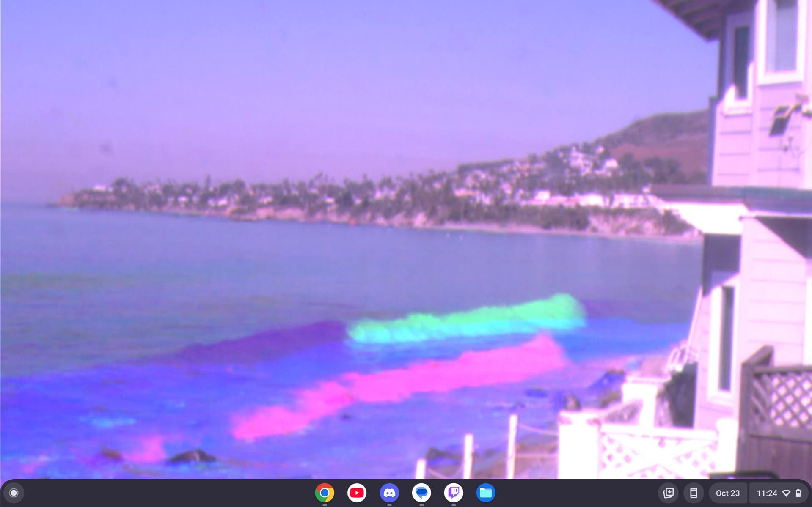Click the Wi-Fi status icon
The width and height of the screenshot is (812, 507).
point(786,493)
